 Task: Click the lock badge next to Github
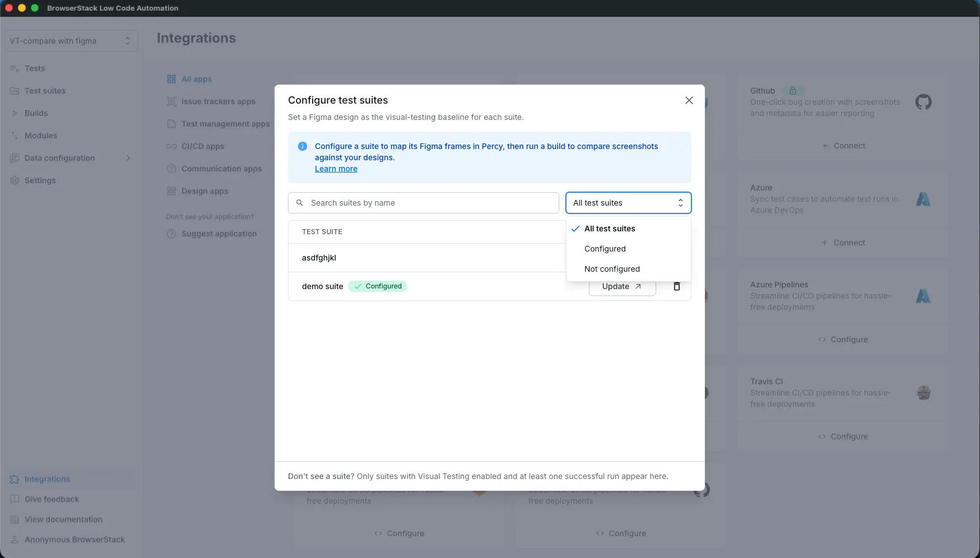793,91
